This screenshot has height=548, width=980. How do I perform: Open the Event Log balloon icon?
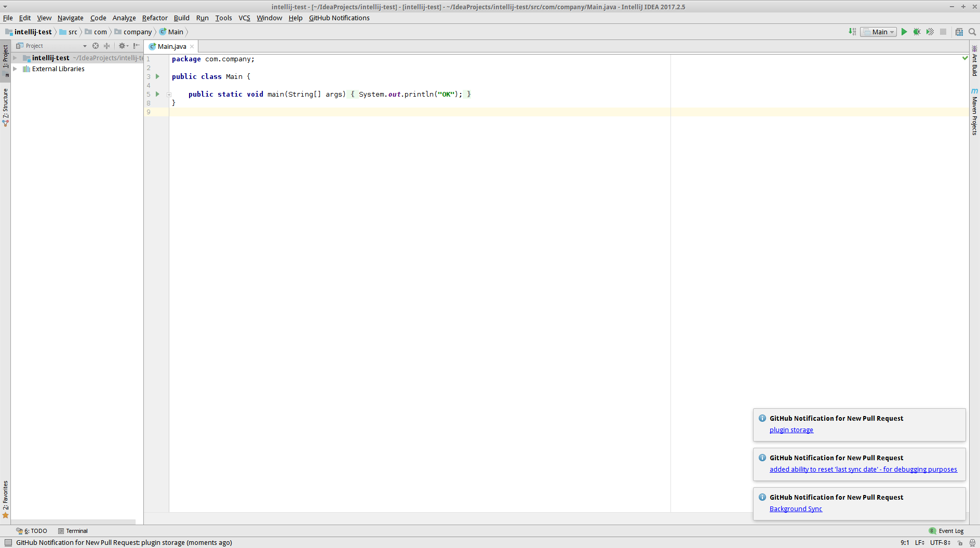[933, 530]
